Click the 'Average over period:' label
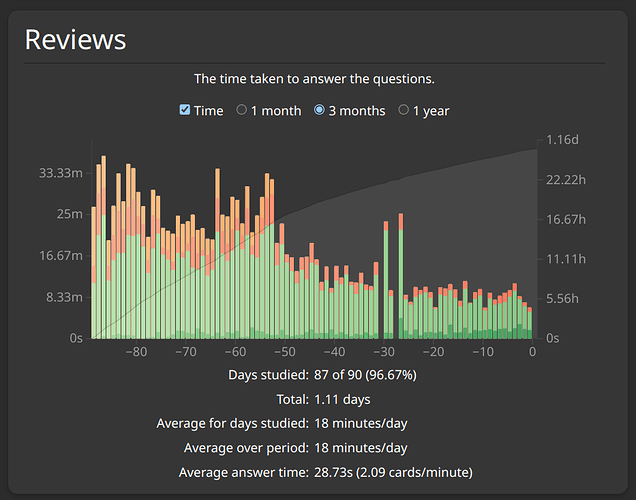Image resolution: width=636 pixels, height=500 pixels. click(x=246, y=448)
